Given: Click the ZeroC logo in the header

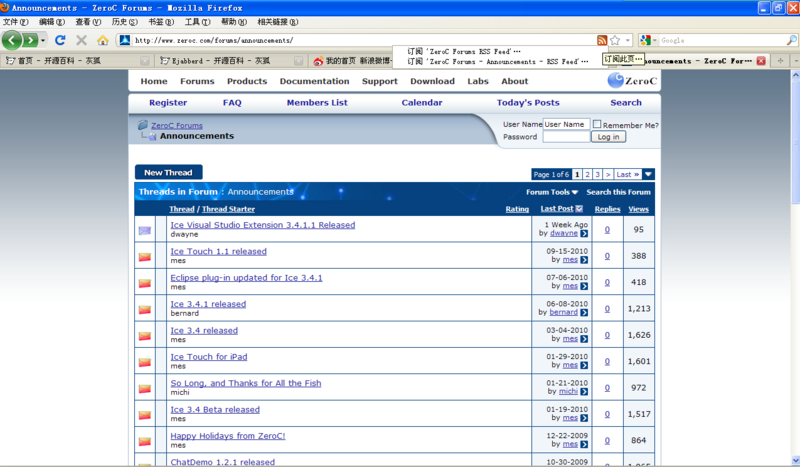Looking at the screenshot, I should coord(632,81).
